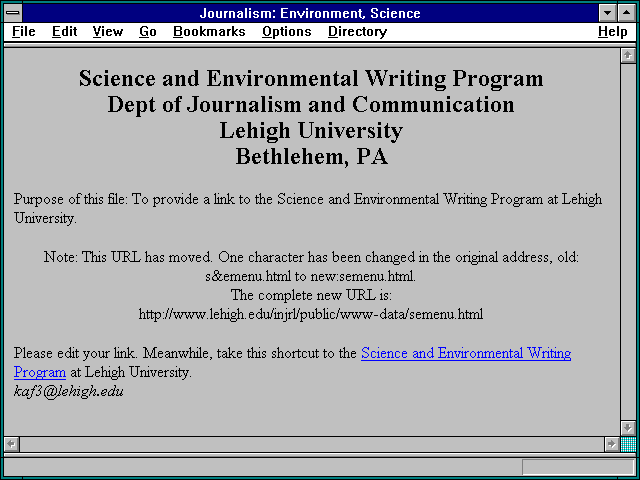Click the 'Science and Environmental Writing Program' heading
The image size is (640, 480).
311,78
